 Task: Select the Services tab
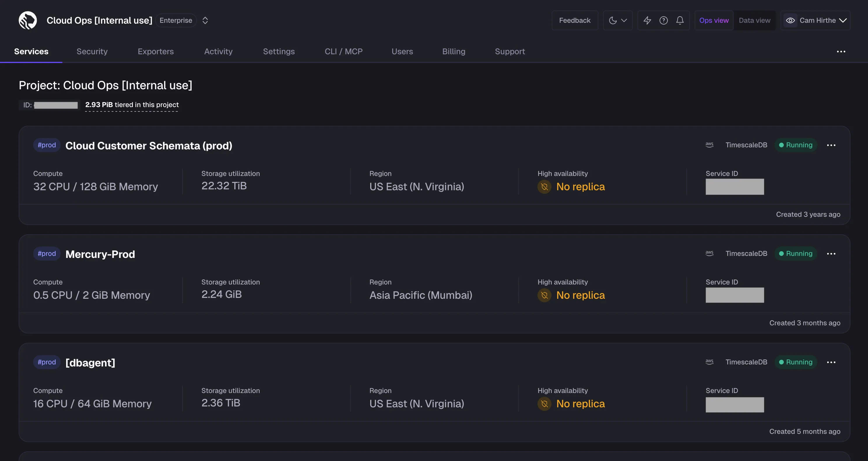pyautogui.click(x=31, y=51)
